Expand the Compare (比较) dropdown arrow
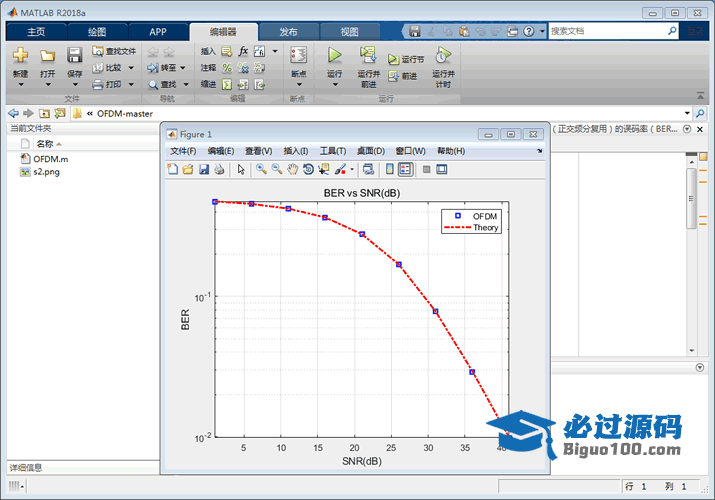Image resolution: width=715 pixels, height=500 pixels. [131, 68]
